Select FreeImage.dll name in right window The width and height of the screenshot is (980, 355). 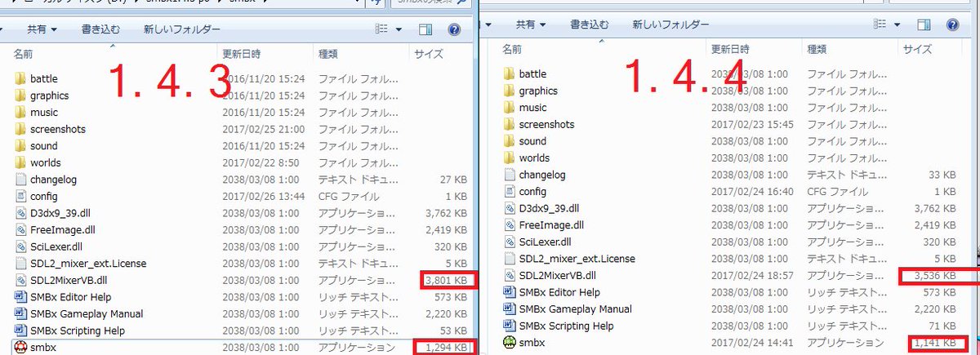coord(550,225)
